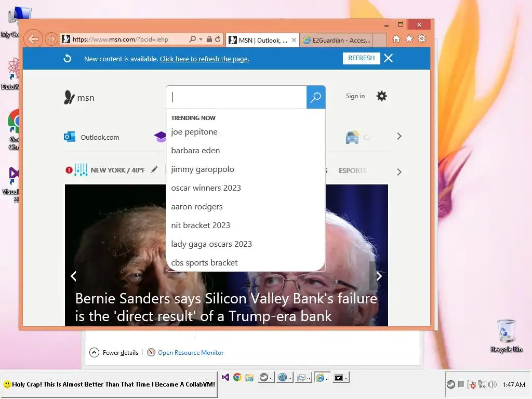Screen dimensions: 532x399
Task: Switch to the blue globe taskbar button
Action: click(284, 377)
